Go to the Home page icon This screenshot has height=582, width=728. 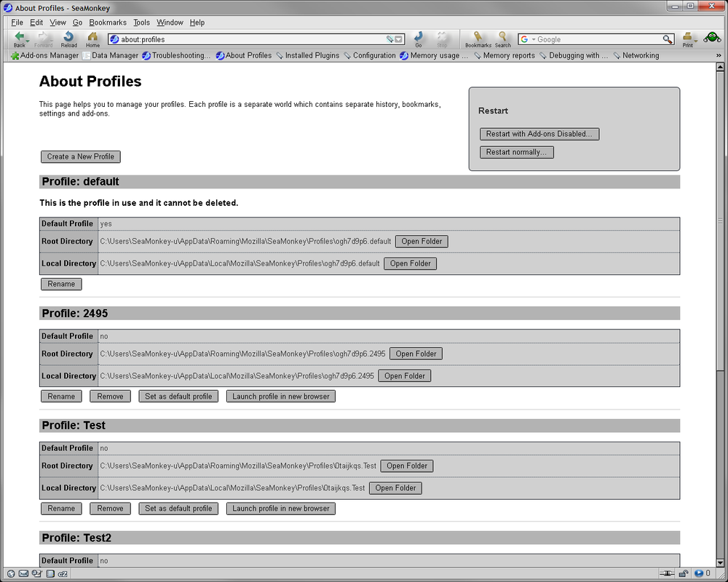92,39
